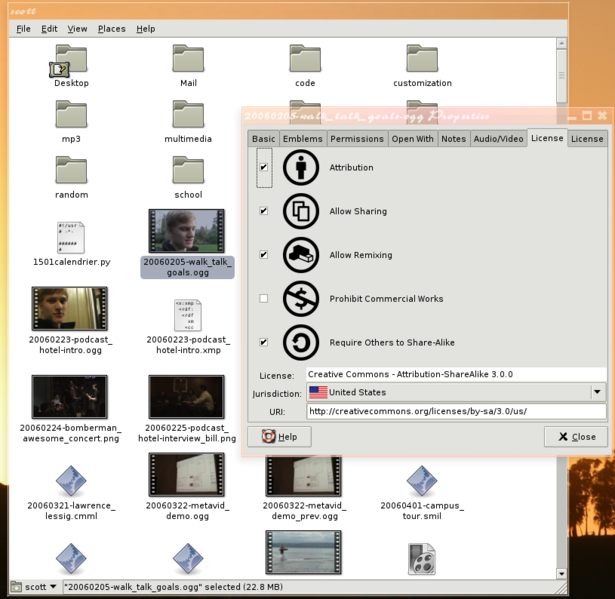615x599 pixels.
Task: Click the Close button in Properties dialog
Action: (576, 437)
